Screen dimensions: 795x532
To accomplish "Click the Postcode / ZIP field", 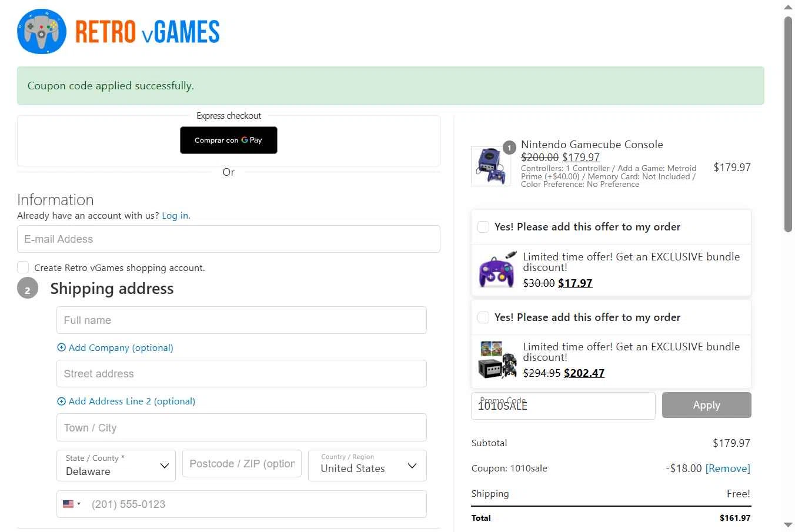I will pos(242,464).
